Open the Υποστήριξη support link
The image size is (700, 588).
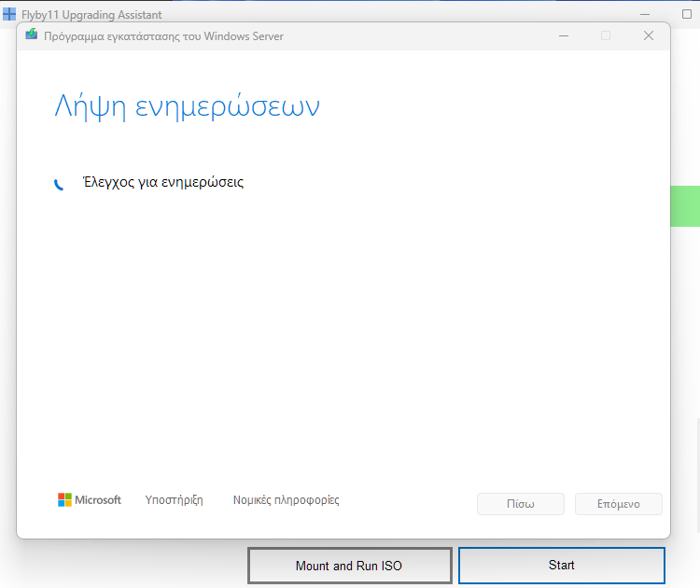click(175, 500)
